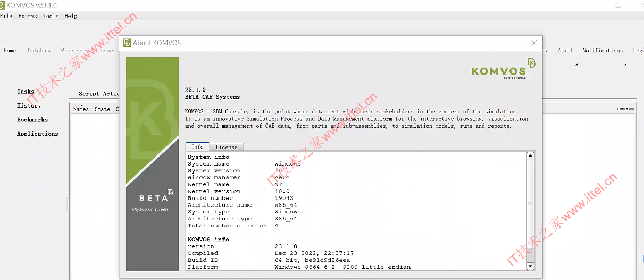
Task: Select the License tab in About dialog
Action: 227,147
